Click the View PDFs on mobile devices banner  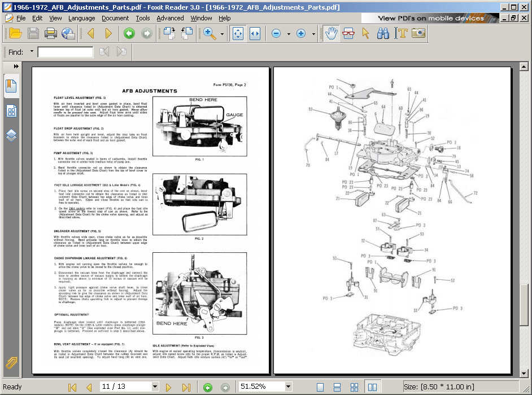430,18
